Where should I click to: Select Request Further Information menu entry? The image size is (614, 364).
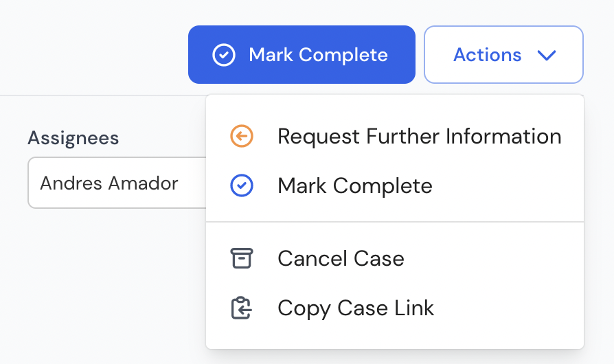395,136
